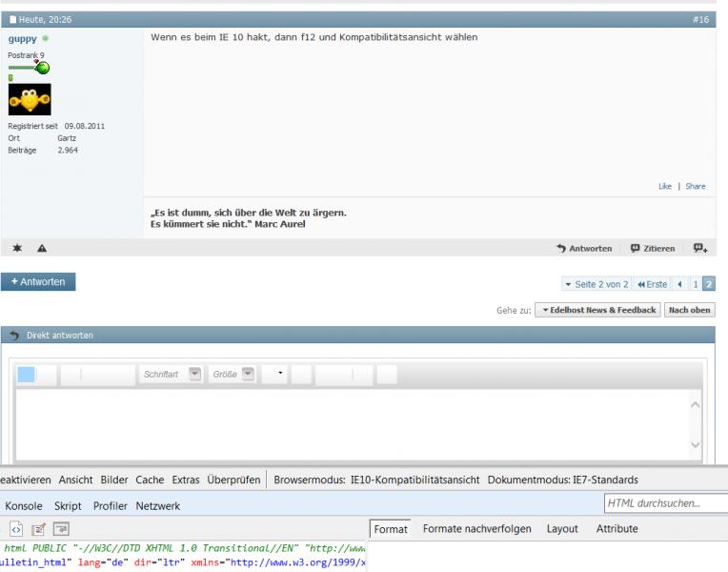Screen dimensions: 728x572
Task: Click the first icon in DevTools toolbar
Action: click(16, 528)
